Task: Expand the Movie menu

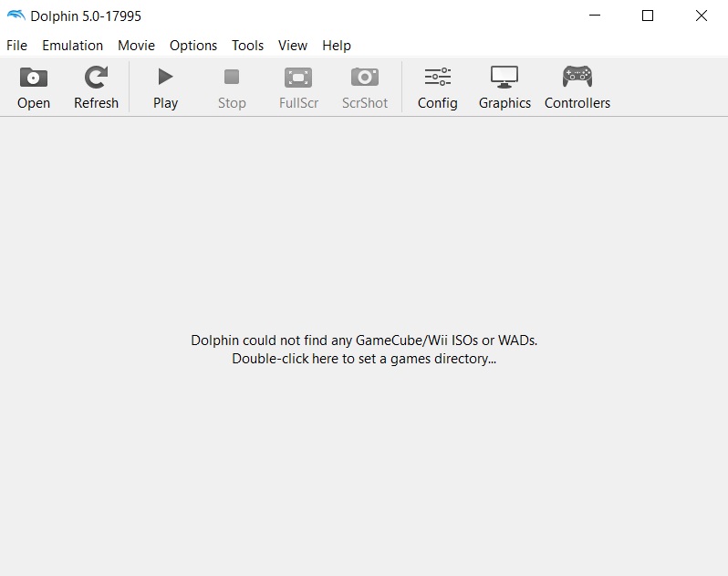Action: pos(136,45)
